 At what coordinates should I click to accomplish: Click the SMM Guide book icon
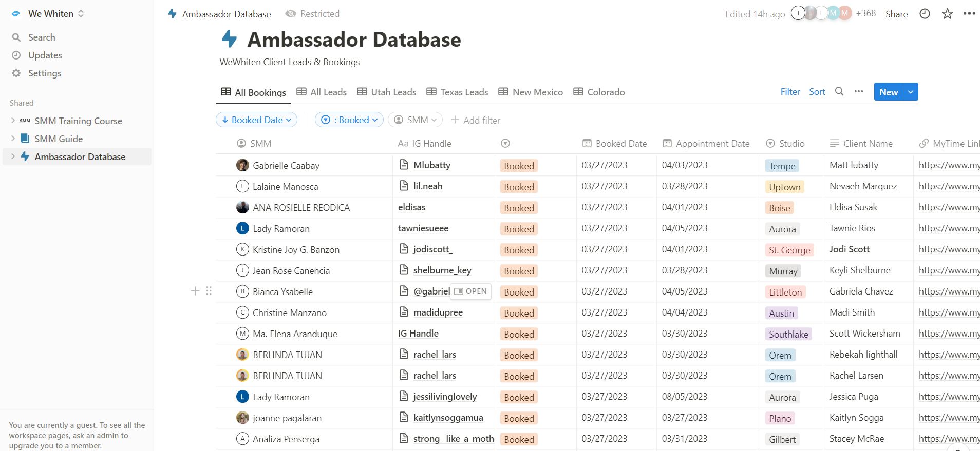click(25, 139)
